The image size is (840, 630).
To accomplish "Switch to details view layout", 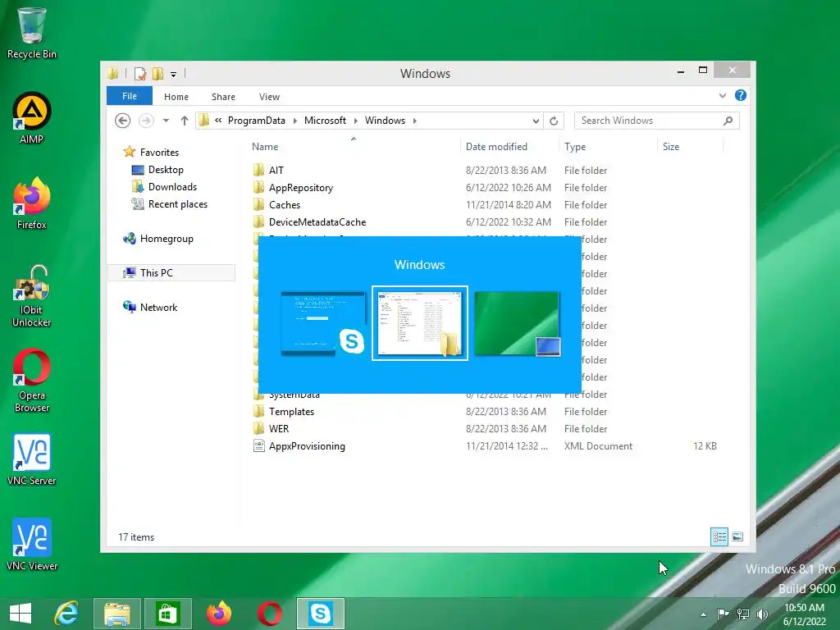I will pyautogui.click(x=719, y=536).
